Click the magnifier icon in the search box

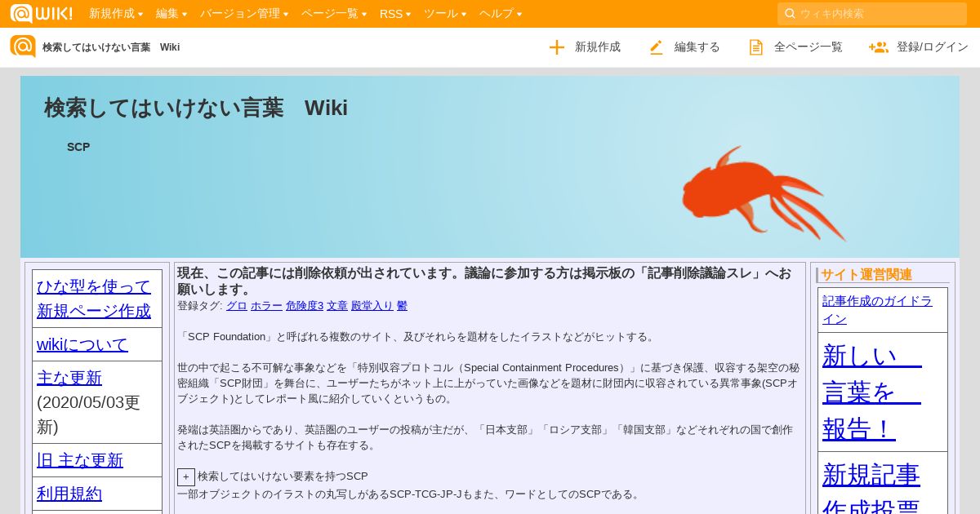[x=790, y=13]
